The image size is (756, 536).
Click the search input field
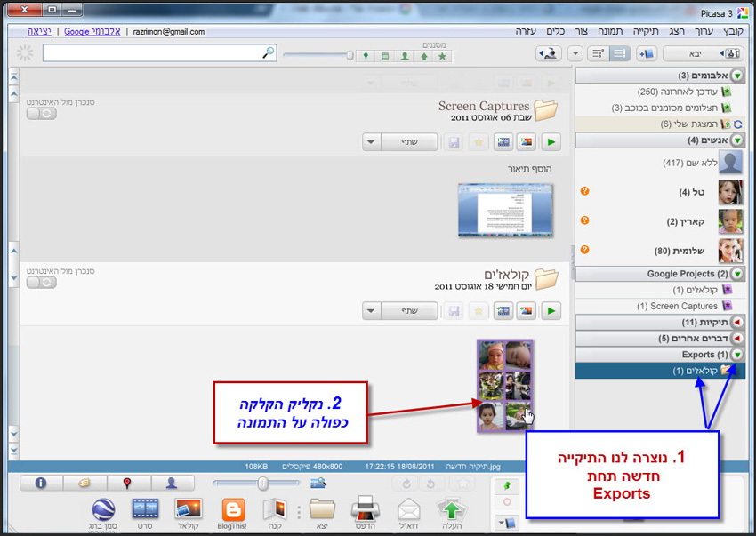[159, 53]
